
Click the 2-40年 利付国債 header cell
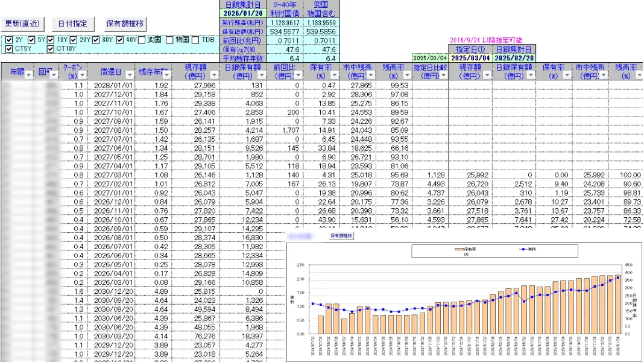coord(285,9)
